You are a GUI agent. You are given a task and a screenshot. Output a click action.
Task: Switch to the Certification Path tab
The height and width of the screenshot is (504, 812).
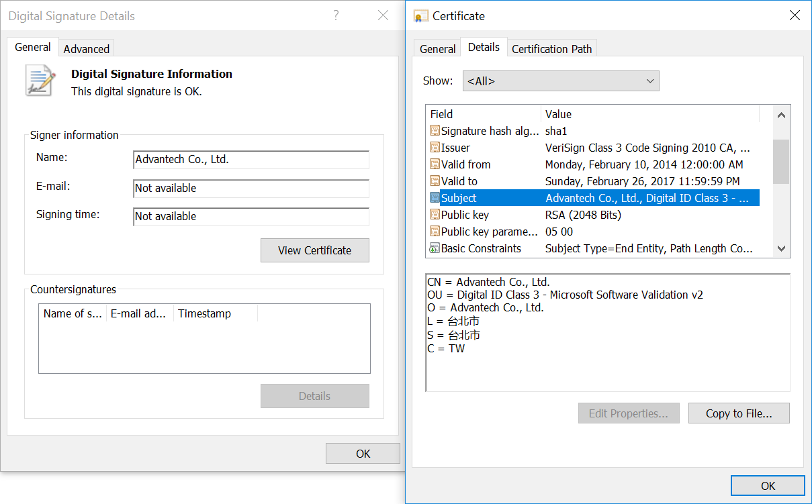click(x=552, y=49)
